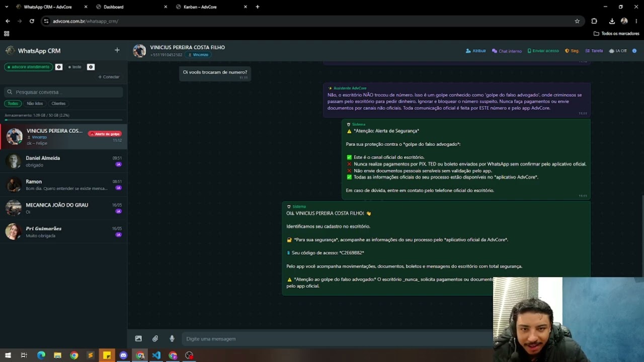The width and height of the screenshot is (644, 362).
Task: Open the browser three-dot menu
Action: 636,21
